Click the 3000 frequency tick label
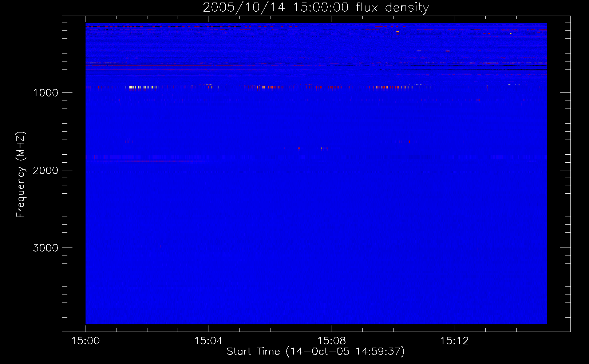The image size is (589, 364). click(46, 248)
